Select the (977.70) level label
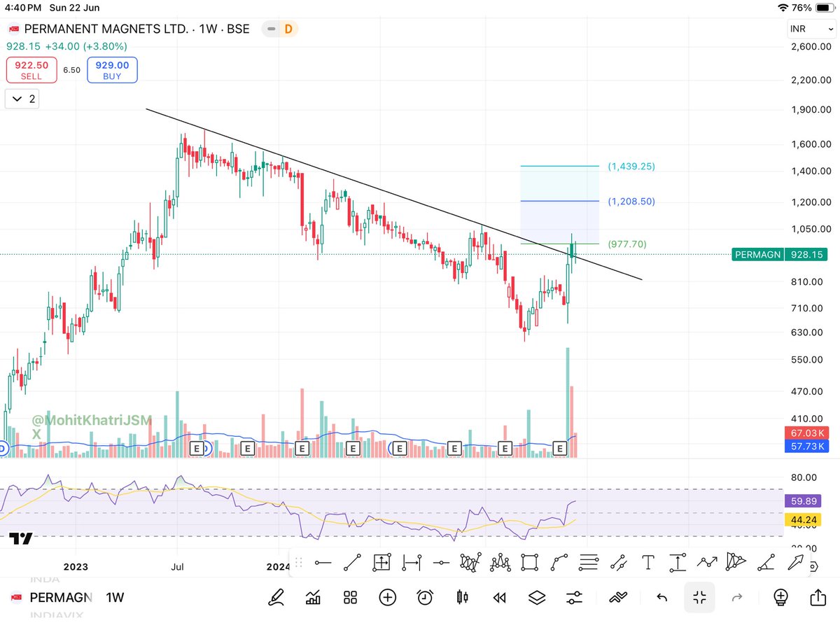Screen dimensions: 840x630 coord(627,244)
